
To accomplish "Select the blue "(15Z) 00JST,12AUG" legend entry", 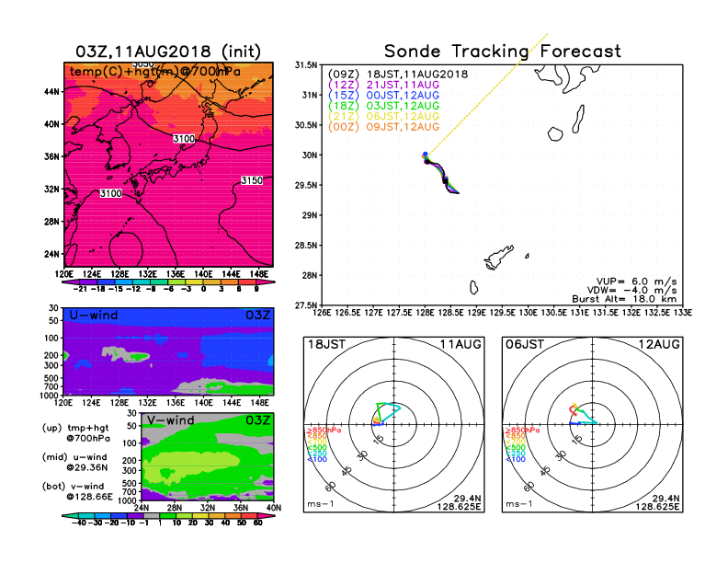I will pyautogui.click(x=383, y=96).
